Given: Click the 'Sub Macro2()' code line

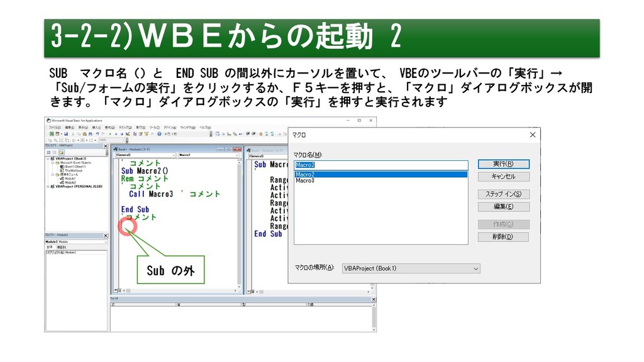Looking at the screenshot, I should (x=145, y=171).
